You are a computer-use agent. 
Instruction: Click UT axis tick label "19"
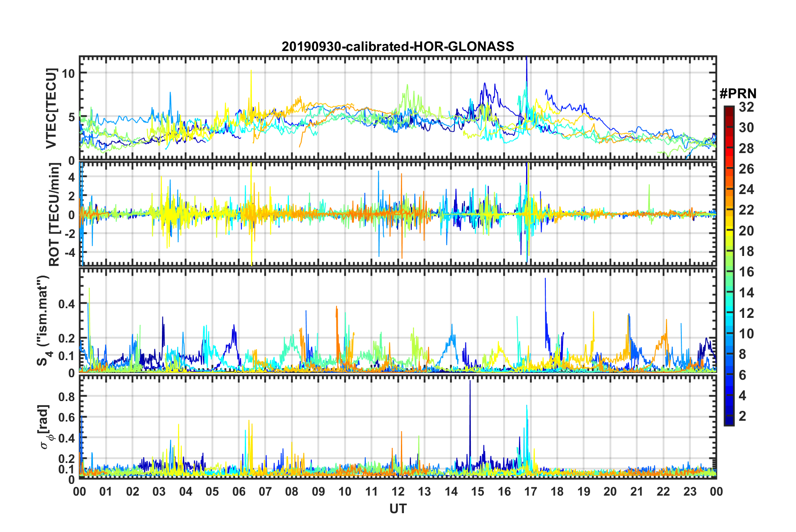click(x=584, y=491)
